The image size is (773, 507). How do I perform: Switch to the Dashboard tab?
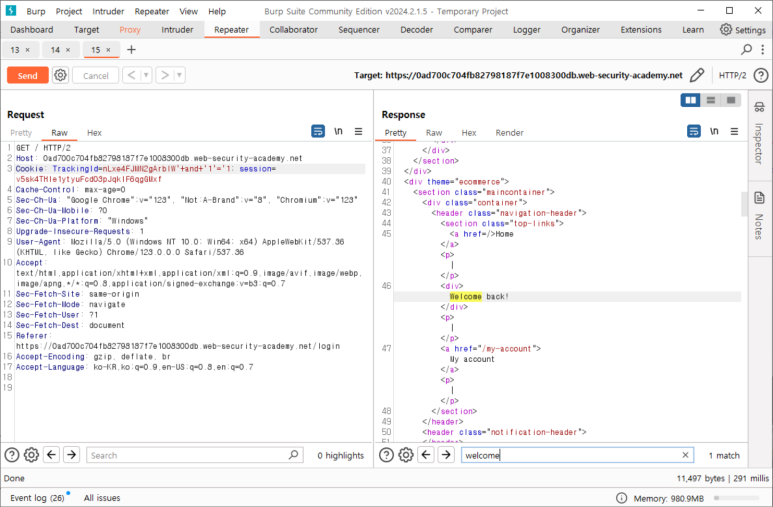[x=32, y=30]
